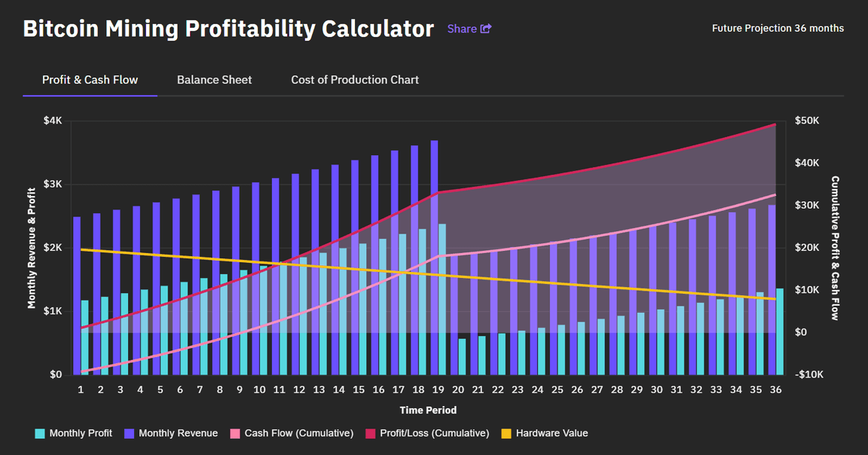Select the teal profit bar for period 18

click(x=423, y=301)
